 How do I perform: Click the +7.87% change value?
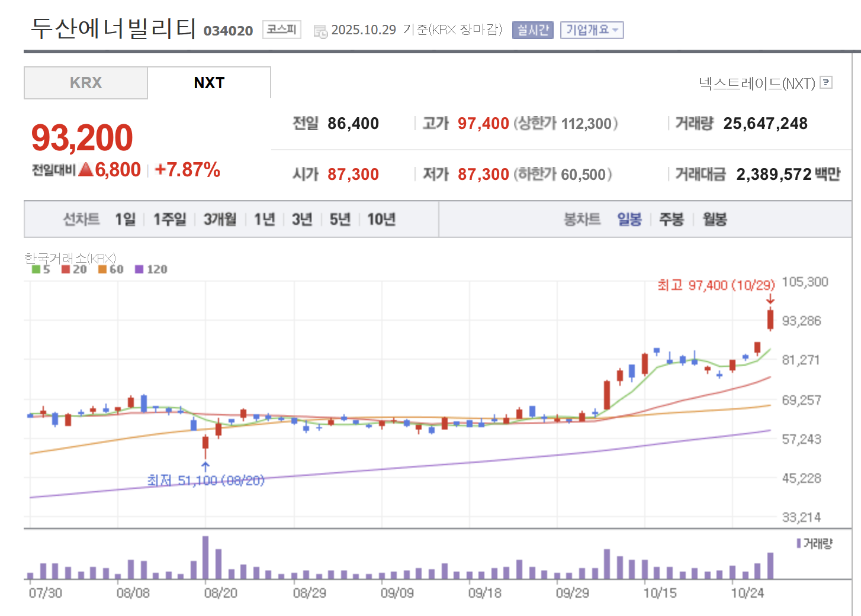(x=187, y=170)
